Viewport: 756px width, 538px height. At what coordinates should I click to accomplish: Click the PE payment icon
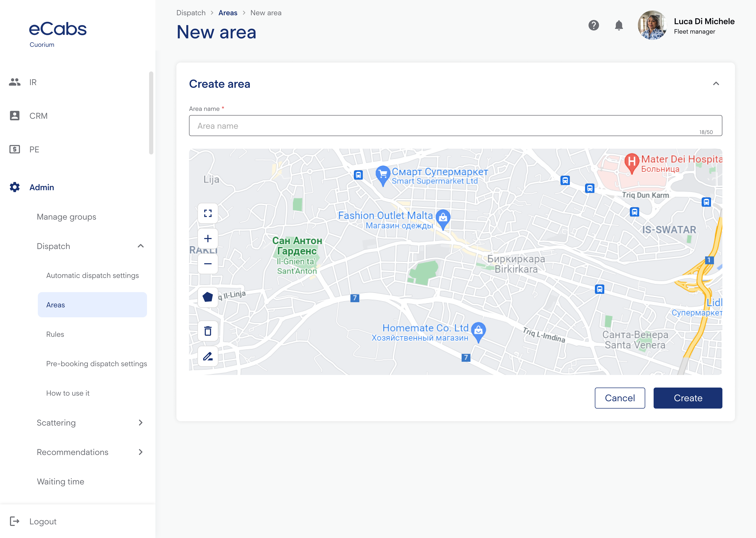tap(15, 149)
